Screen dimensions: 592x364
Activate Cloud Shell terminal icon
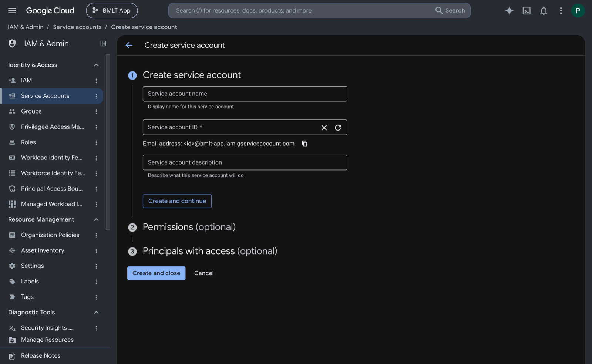click(526, 11)
